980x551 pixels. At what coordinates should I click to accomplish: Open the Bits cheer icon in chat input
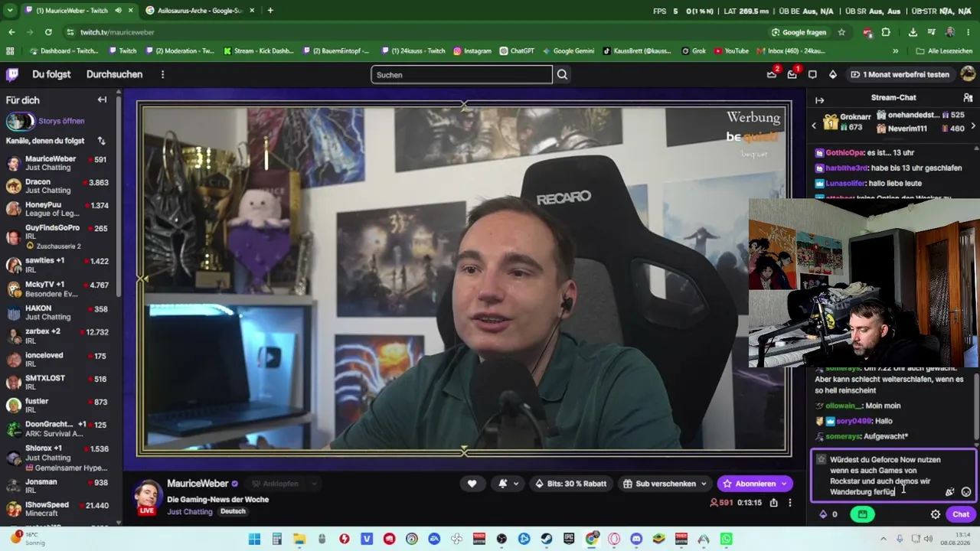[949, 492]
